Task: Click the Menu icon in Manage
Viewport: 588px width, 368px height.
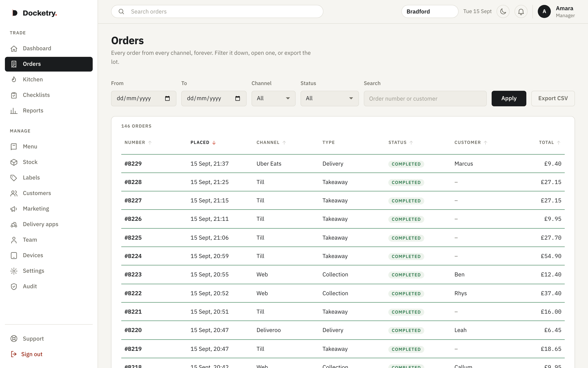Action: pyautogui.click(x=14, y=147)
